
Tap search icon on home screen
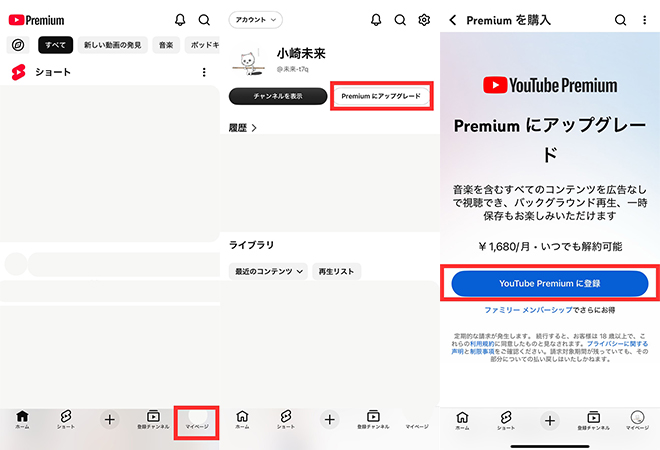[x=204, y=20]
